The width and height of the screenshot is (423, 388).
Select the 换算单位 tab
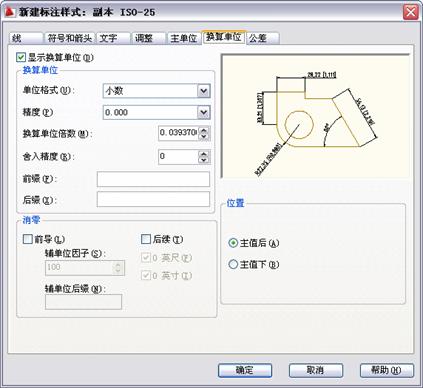tap(223, 37)
